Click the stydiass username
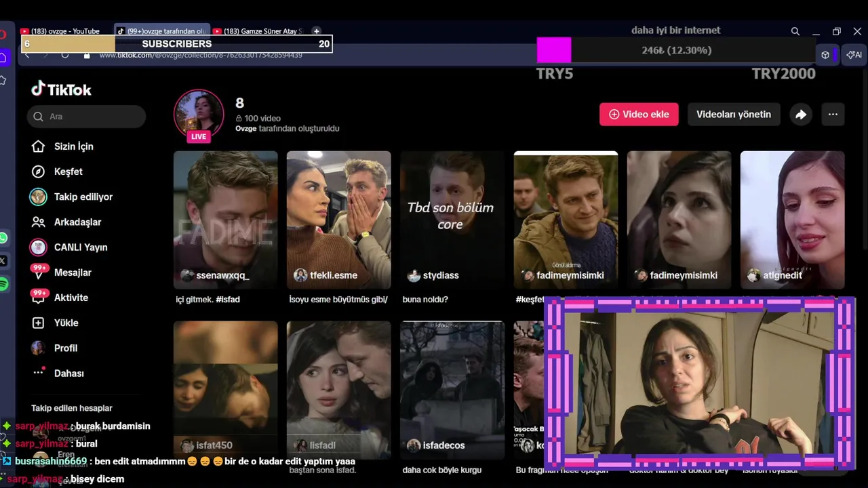This screenshot has width=868, height=488. 441,275
